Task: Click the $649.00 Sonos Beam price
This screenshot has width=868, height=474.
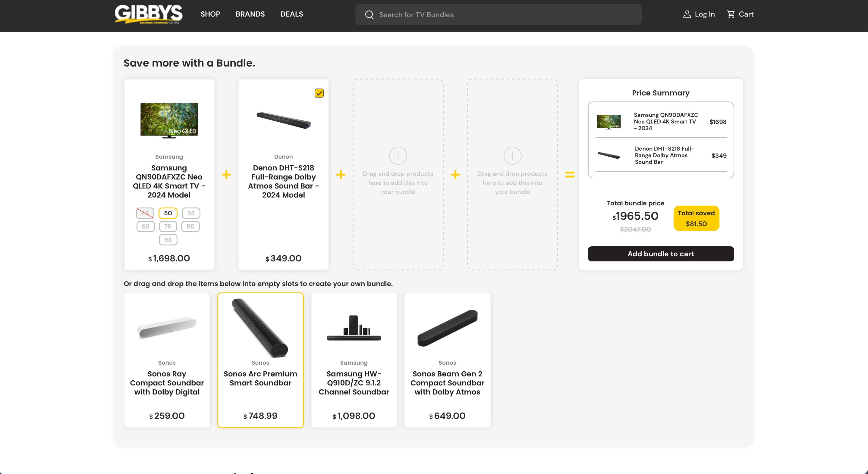Action: 447,416
